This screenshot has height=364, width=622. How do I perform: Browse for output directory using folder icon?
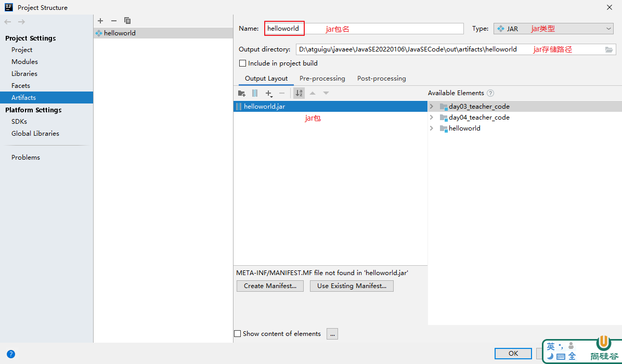tap(609, 49)
